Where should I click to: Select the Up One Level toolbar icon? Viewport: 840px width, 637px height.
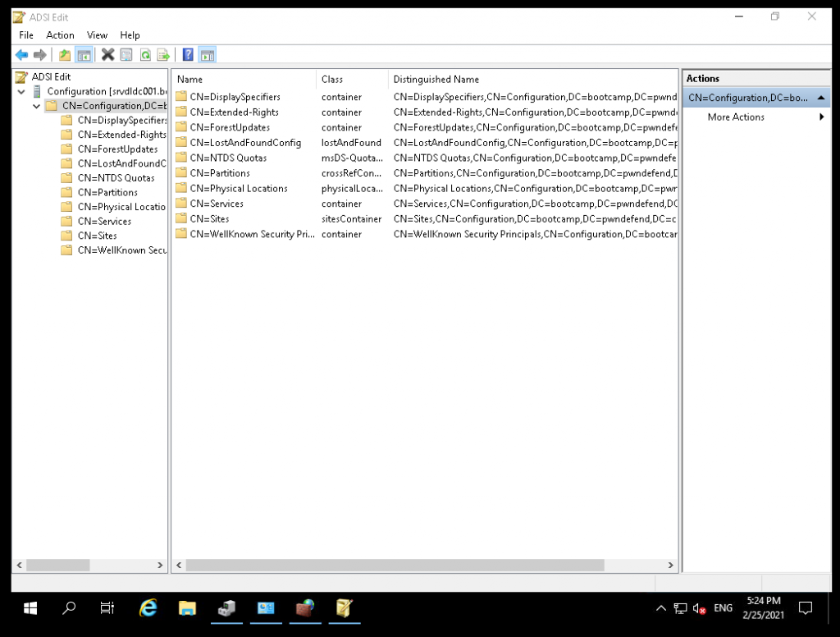63,54
